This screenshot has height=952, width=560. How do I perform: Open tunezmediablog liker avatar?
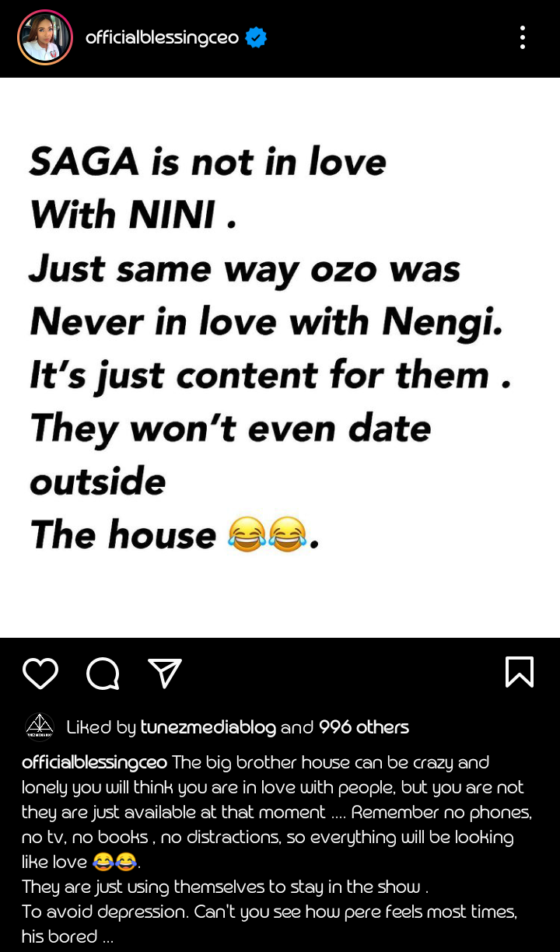coord(40,727)
